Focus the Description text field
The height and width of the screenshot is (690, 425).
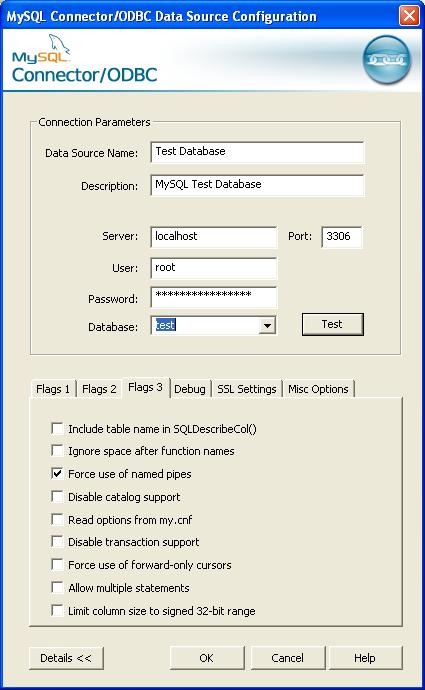click(x=257, y=185)
